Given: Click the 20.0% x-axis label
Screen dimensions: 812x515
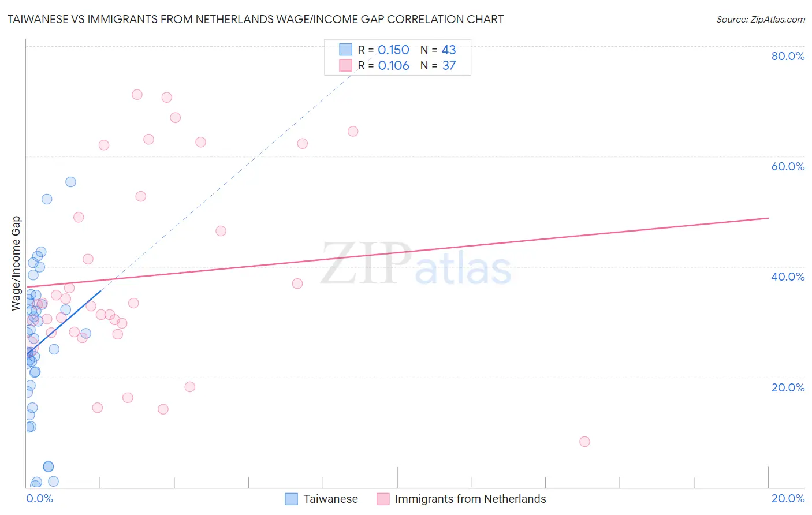Looking at the screenshot, I should click(x=788, y=499).
